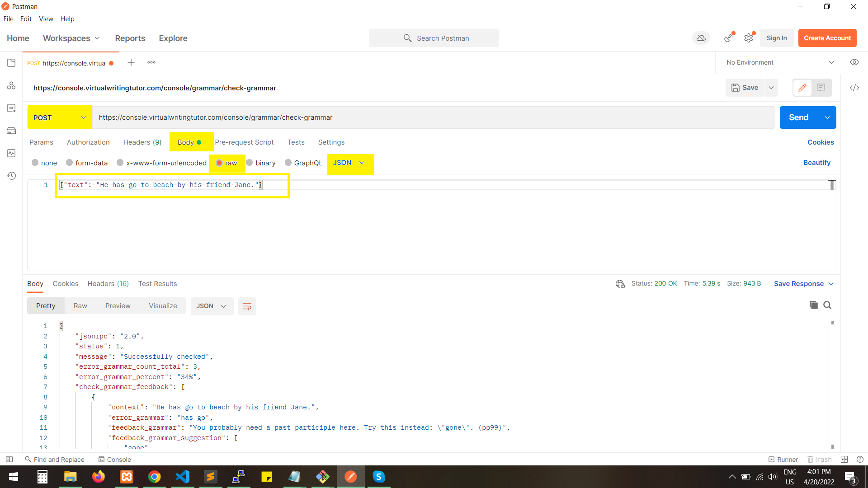Screen dimensions: 868x488
Task: Open the Pre-request Script tab
Action: (244, 142)
